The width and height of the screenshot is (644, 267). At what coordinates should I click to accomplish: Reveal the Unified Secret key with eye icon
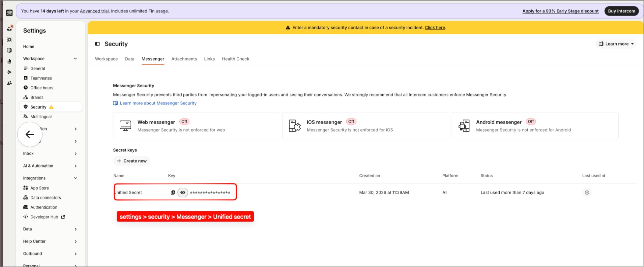(183, 192)
